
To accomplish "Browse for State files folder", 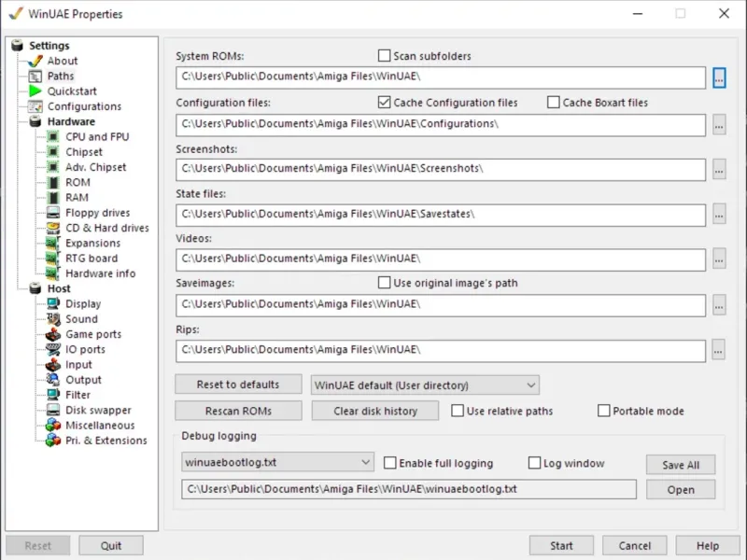I will pos(719,216).
